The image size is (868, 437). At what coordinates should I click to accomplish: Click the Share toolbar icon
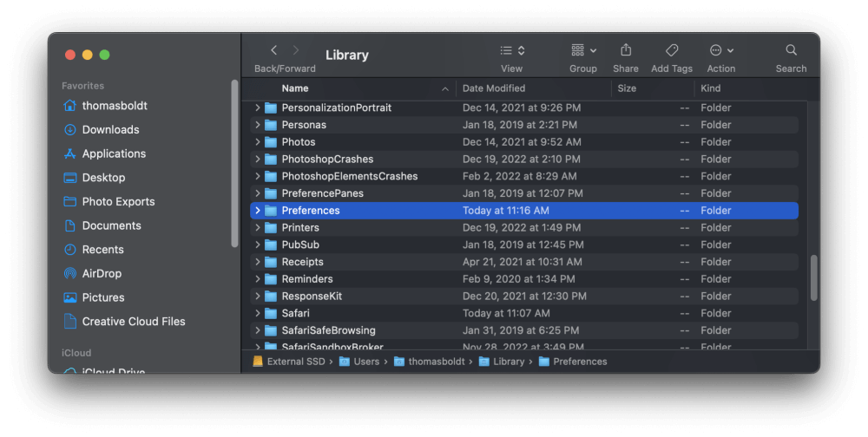pos(626,50)
